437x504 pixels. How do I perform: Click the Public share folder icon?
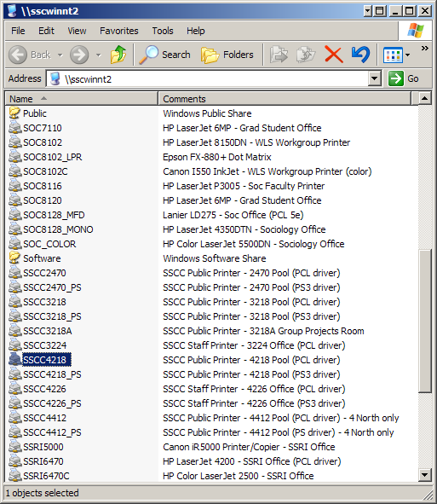pos(14,113)
